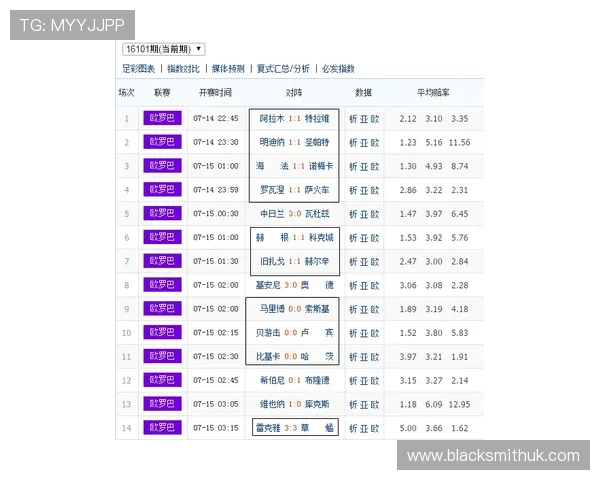The image size is (600, 480).
Task: Select home team 阿拉木
Action: [272, 119]
